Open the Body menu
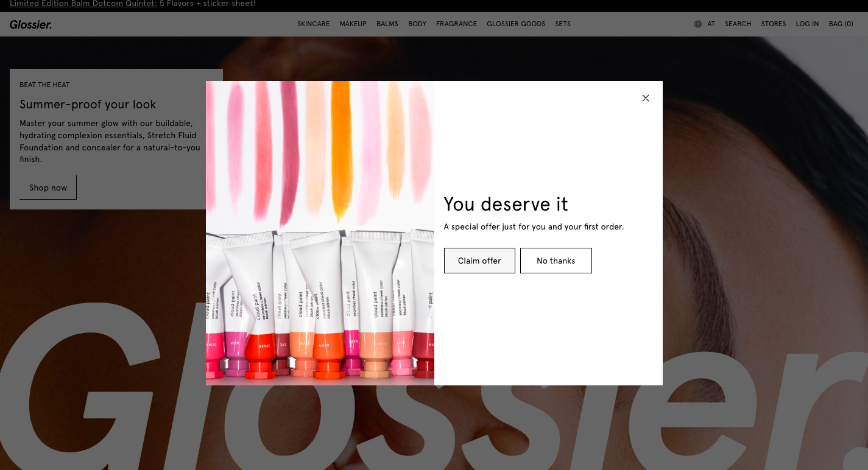The image size is (868, 470). (x=417, y=24)
